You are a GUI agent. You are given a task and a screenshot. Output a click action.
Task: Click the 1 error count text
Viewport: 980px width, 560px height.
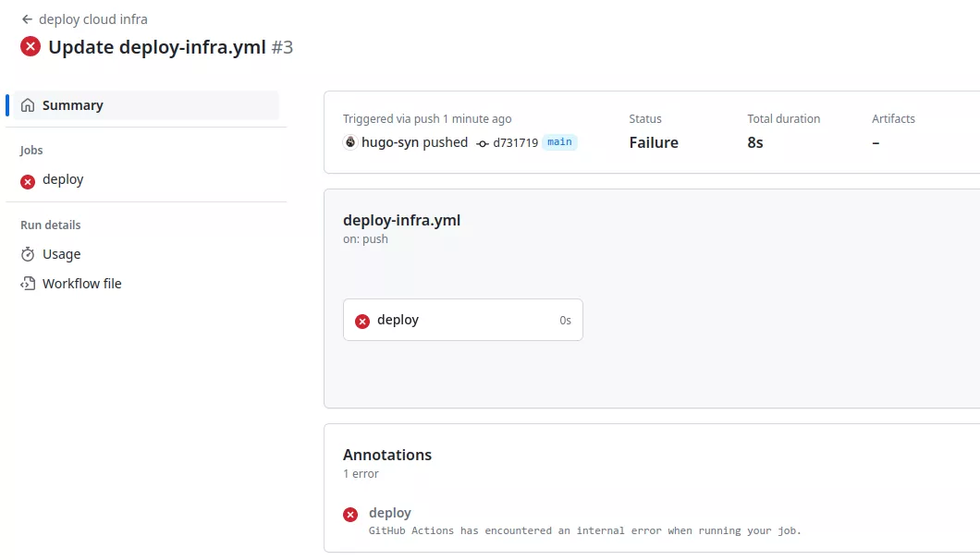point(361,474)
